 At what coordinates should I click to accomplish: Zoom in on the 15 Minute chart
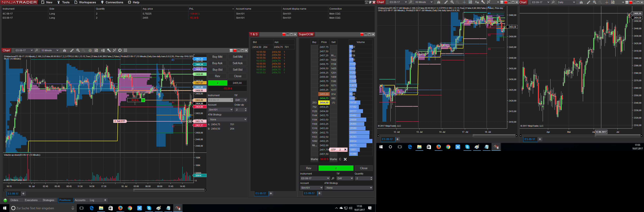click(78, 50)
